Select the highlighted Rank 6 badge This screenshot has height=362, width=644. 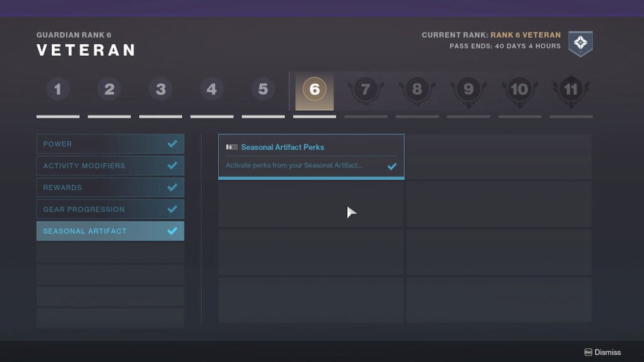tap(314, 91)
